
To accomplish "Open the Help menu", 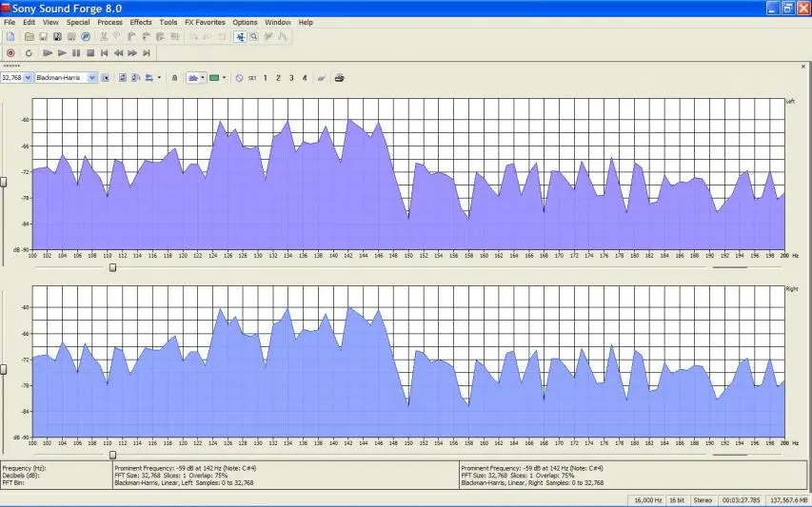I will tap(306, 22).
